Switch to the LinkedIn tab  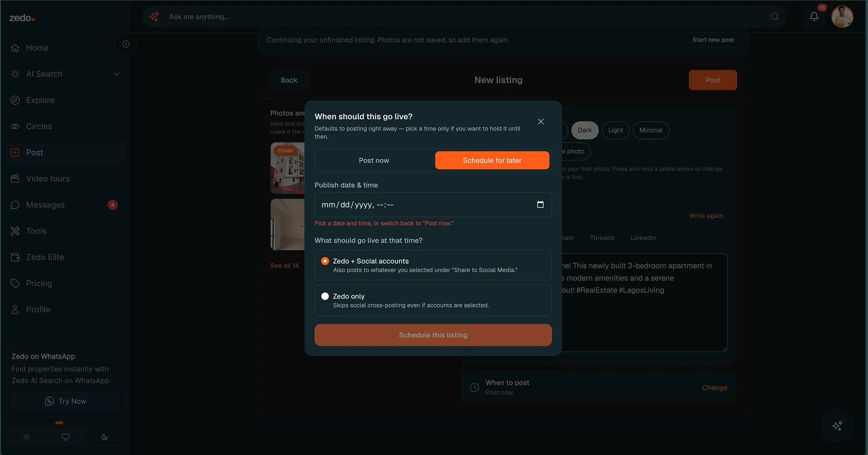coord(644,238)
